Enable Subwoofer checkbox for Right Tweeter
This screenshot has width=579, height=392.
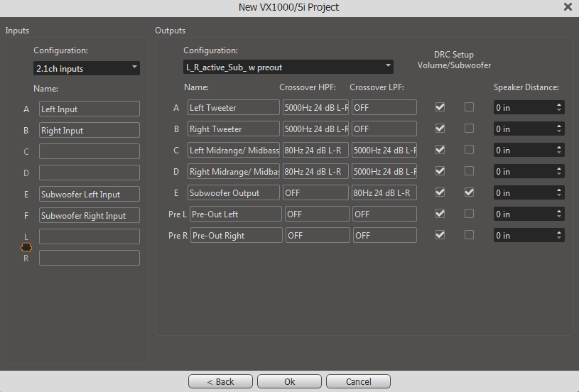tap(469, 129)
